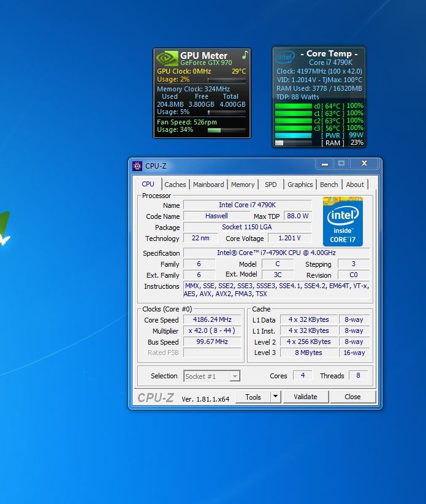Image resolution: width=426 pixels, height=504 pixels.
Task: Click the Socket 1150 LGA package value
Action: point(248,227)
